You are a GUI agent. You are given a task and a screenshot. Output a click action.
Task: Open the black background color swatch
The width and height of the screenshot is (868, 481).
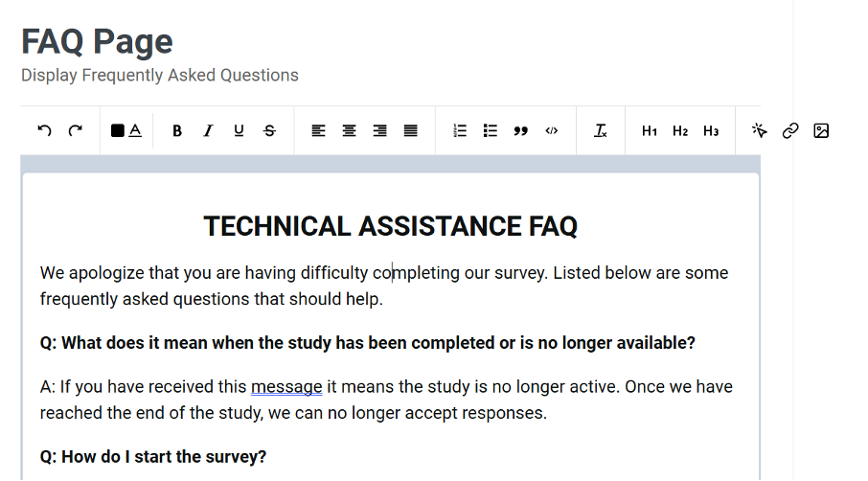tap(117, 130)
